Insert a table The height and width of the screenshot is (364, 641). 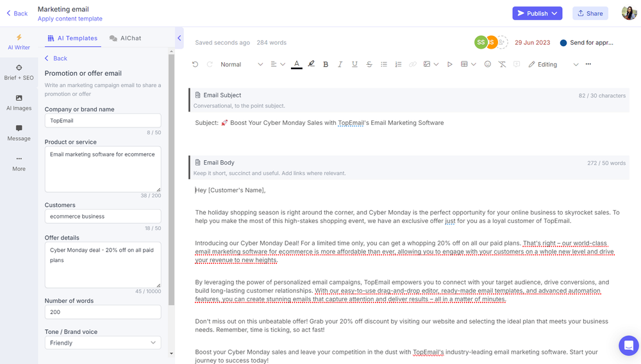464,64
